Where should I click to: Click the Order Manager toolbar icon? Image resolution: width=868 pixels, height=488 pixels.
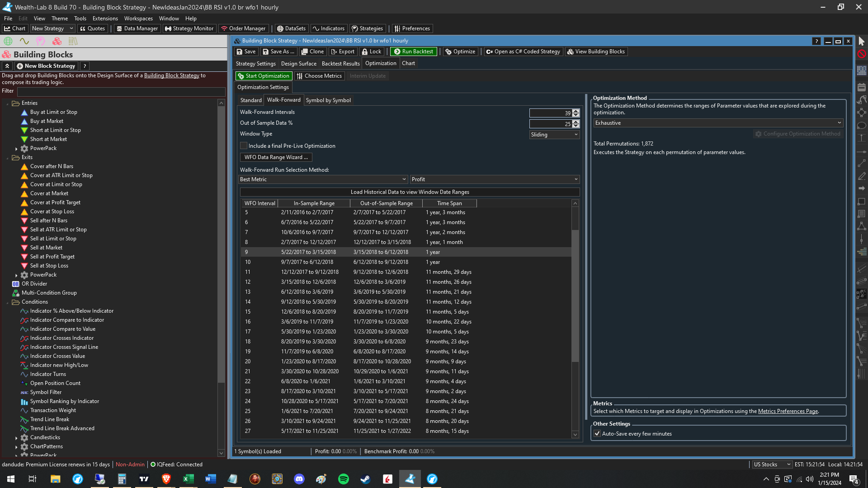click(224, 28)
